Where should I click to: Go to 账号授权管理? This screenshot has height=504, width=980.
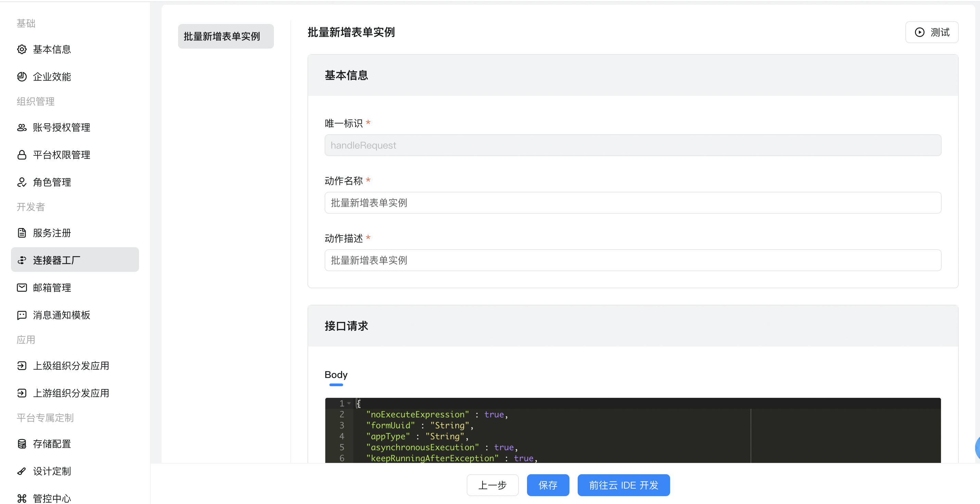[x=75, y=127]
